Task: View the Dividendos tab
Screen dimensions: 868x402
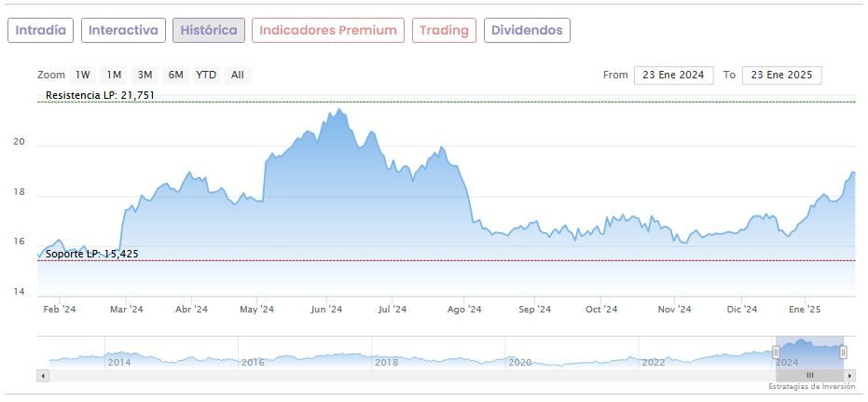Action: click(527, 31)
